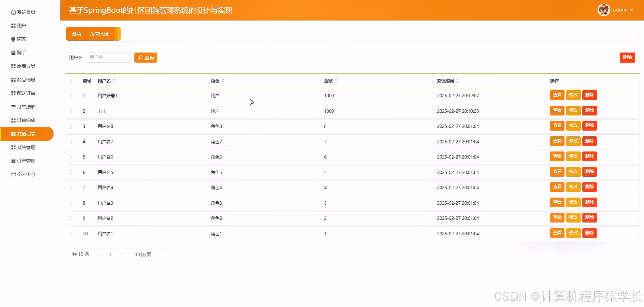Check the row for 用户名7
Image resolution: width=644 pixels, height=307 pixels.
click(x=70, y=142)
